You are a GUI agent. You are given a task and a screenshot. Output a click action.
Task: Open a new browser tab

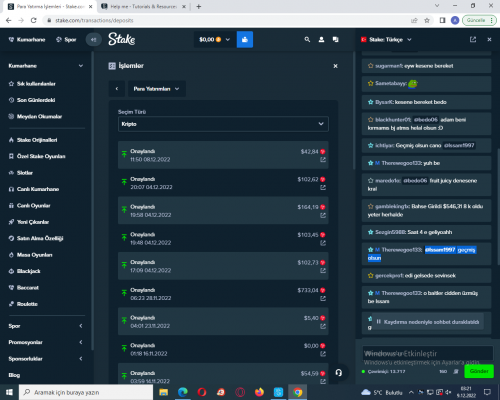(199, 6)
